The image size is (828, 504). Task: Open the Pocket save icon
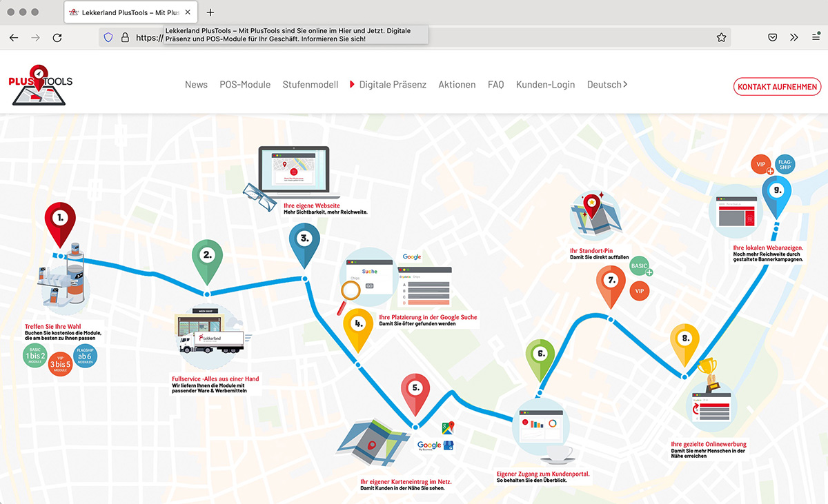(773, 38)
